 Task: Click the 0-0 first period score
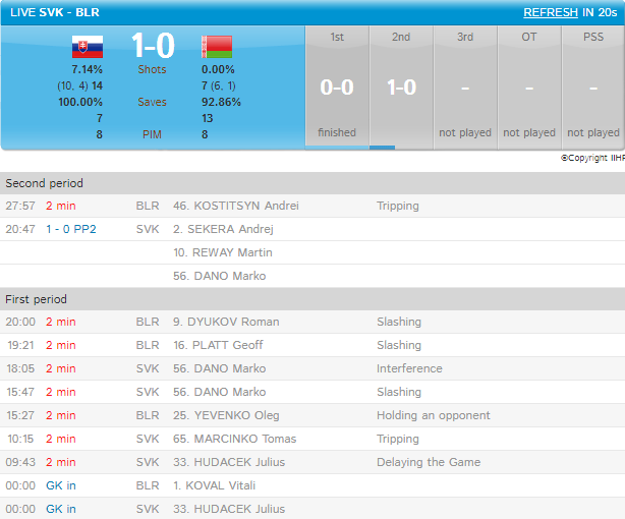coord(337,87)
